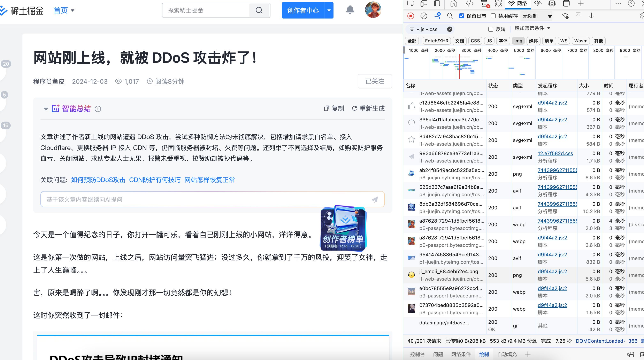Clear the -.js -.css filter text
The image size is (644, 360).
450,29
